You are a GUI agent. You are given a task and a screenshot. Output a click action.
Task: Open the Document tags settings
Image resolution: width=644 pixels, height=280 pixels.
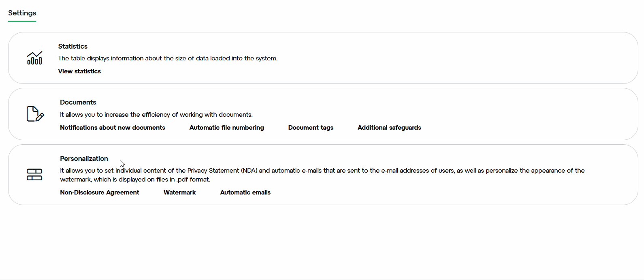tap(311, 128)
